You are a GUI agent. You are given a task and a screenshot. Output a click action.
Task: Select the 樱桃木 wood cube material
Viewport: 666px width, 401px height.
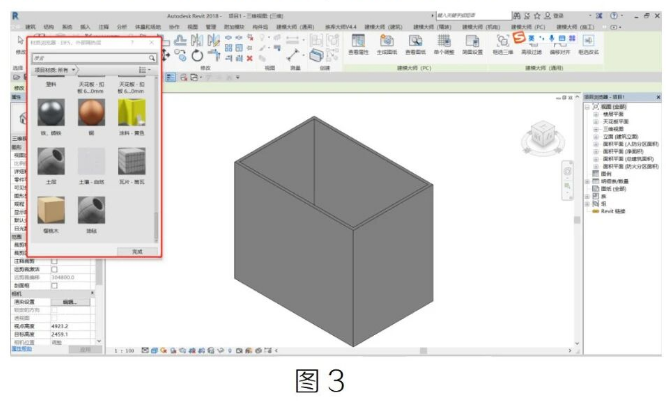[51, 210]
